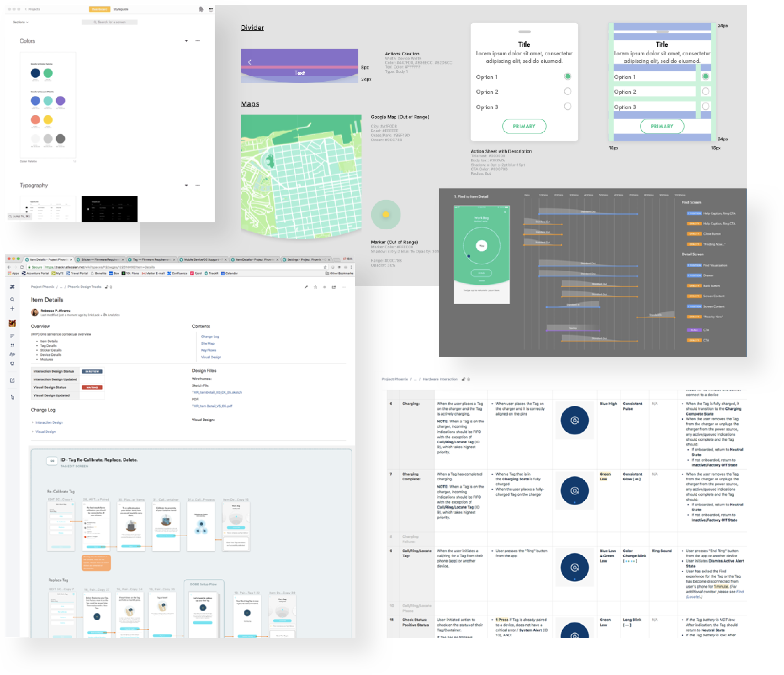The width and height of the screenshot is (784, 675).
Task: Reload the browser page
Action: coord(22,267)
